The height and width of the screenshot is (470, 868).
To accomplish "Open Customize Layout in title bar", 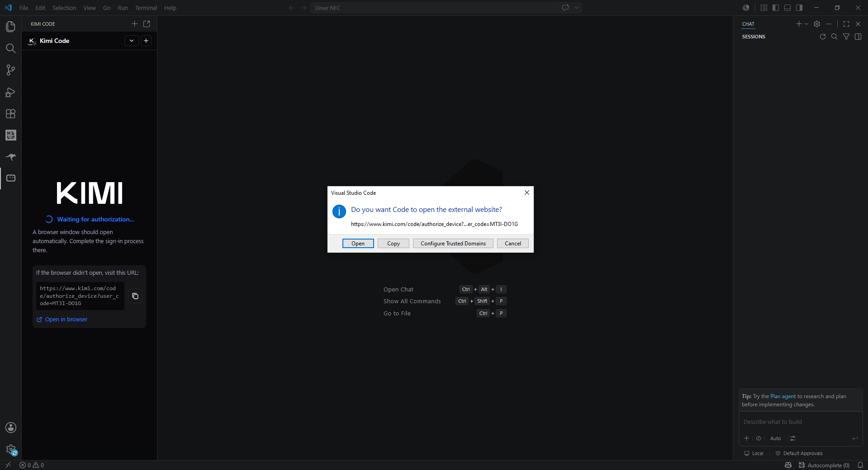I will coord(764,8).
